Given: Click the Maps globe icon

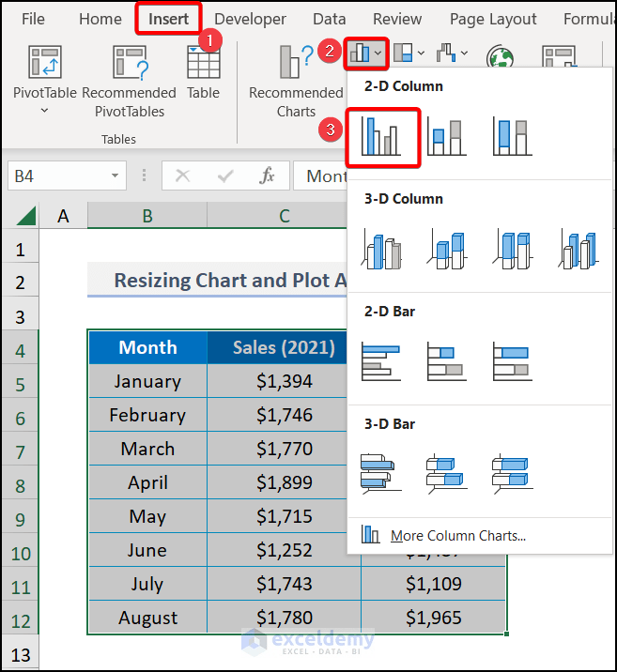Looking at the screenshot, I should pyautogui.click(x=500, y=56).
